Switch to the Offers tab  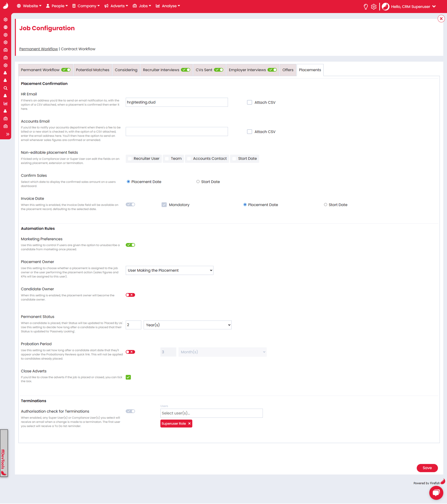point(287,69)
